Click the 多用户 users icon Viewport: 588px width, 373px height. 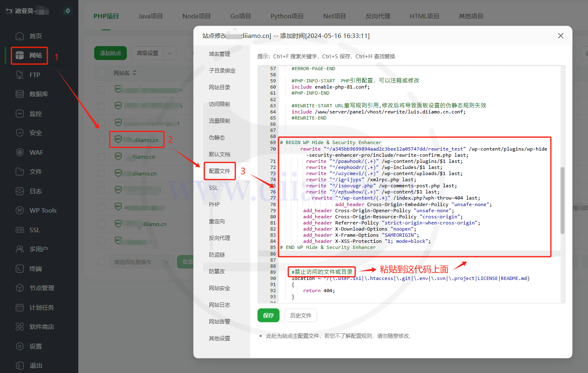pyautogui.click(x=20, y=249)
